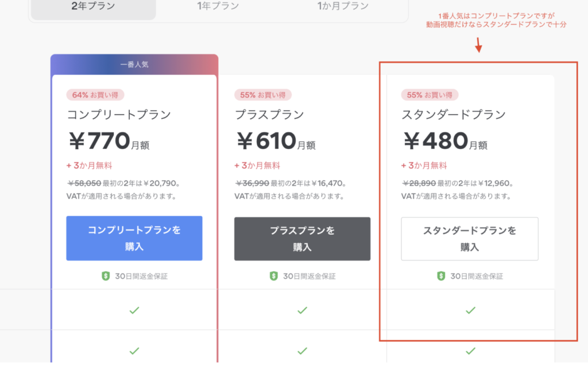Click first-row checkmark in スタンダードプラン column
This screenshot has width=588, height=365.
coord(470,310)
